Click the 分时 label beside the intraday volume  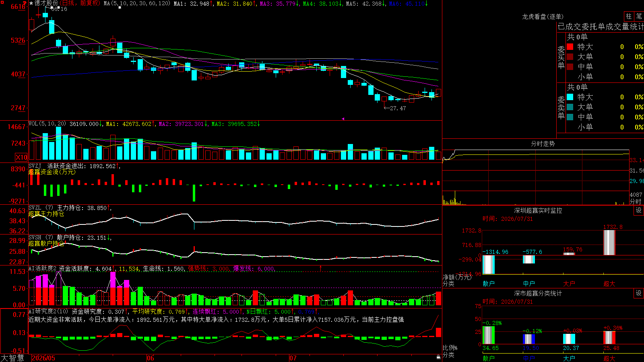(636, 202)
